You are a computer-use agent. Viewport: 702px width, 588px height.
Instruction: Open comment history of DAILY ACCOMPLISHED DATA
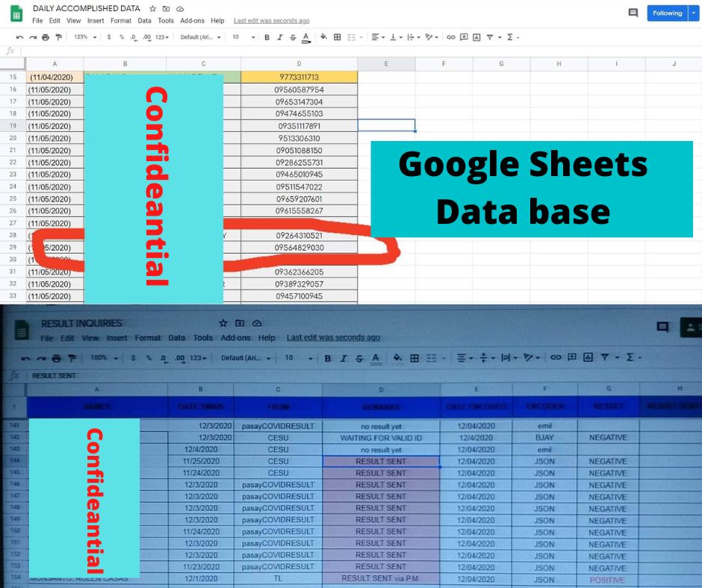click(633, 13)
